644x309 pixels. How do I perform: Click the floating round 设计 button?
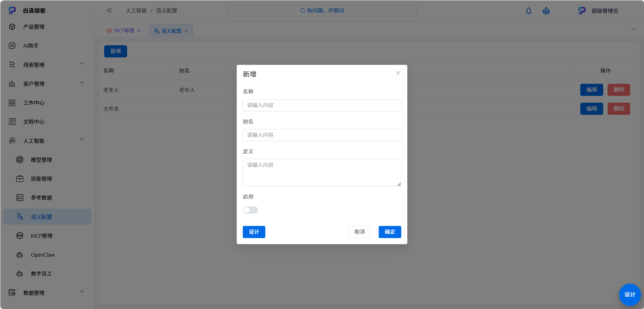630,294
